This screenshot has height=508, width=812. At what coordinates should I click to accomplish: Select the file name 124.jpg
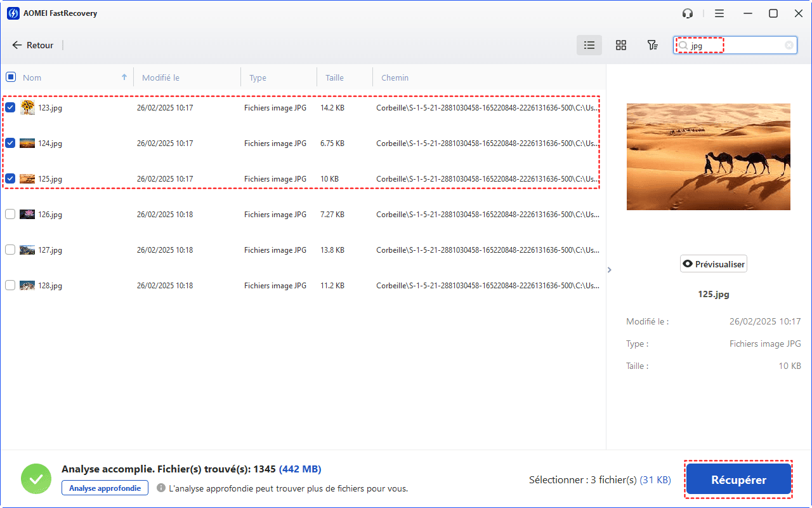pyautogui.click(x=50, y=144)
